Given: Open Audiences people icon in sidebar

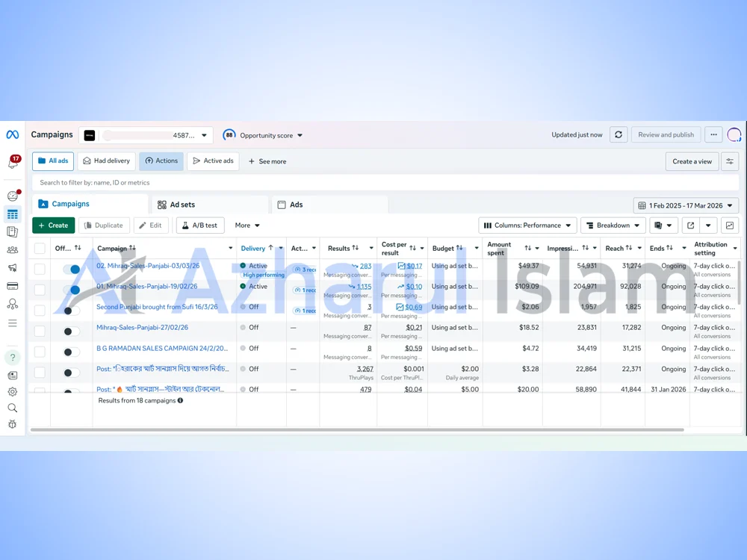Looking at the screenshot, I should (13, 250).
